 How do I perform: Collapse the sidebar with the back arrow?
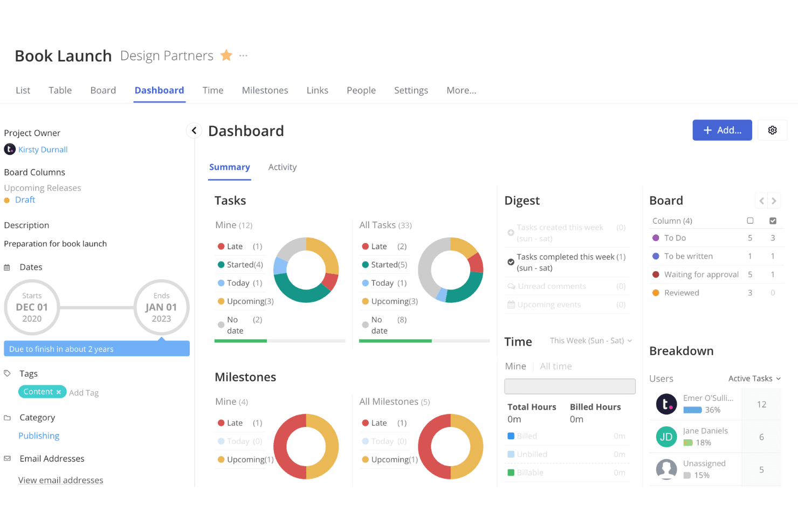click(194, 130)
